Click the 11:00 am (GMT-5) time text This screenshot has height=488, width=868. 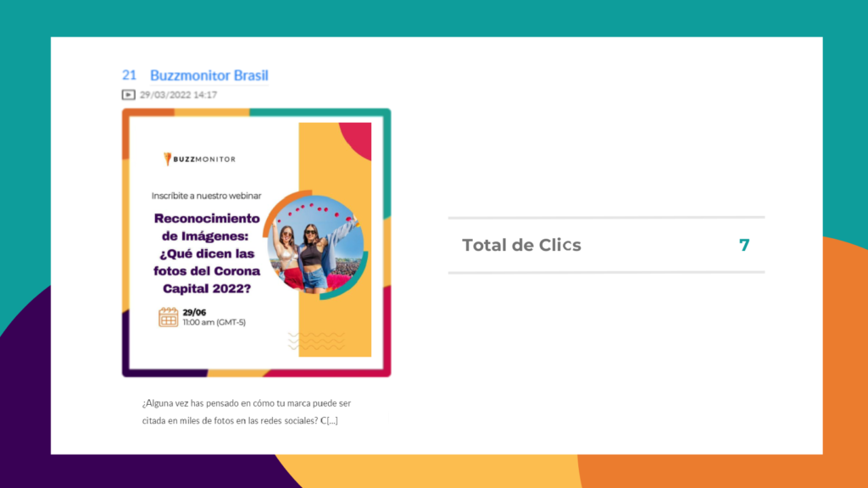coord(214,322)
